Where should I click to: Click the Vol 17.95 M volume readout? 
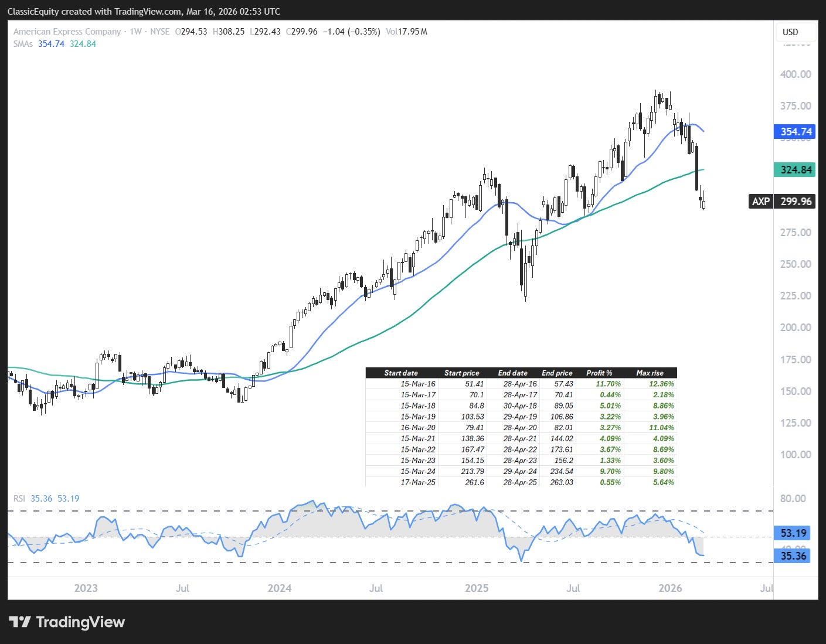tap(406, 32)
